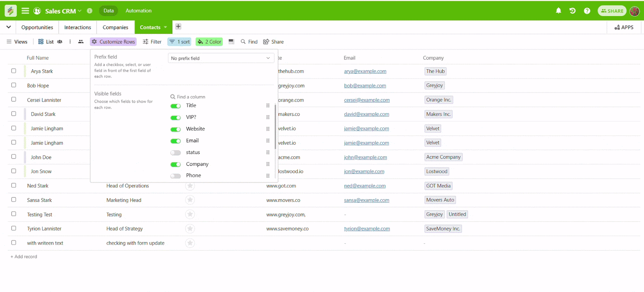Screen dimensions: 644x292
Task: Click the hamburger menu icon
Action: pyautogui.click(x=25, y=11)
